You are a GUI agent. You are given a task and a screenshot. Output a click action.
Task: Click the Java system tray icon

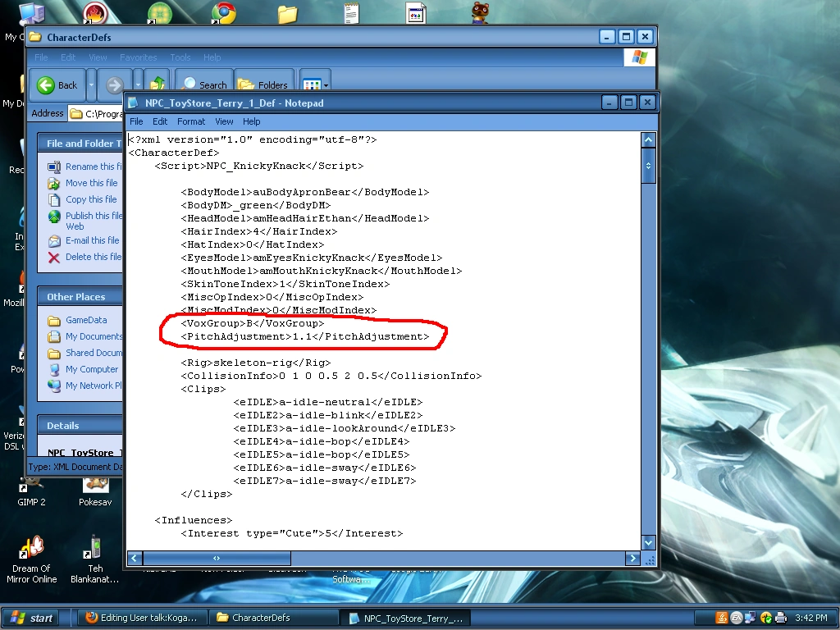(x=722, y=618)
